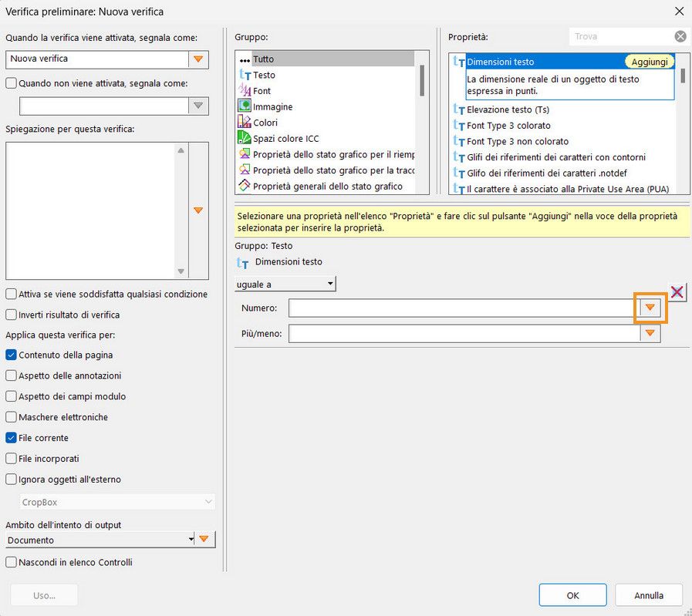Open variable menu for Spiegazione field

[x=198, y=210]
